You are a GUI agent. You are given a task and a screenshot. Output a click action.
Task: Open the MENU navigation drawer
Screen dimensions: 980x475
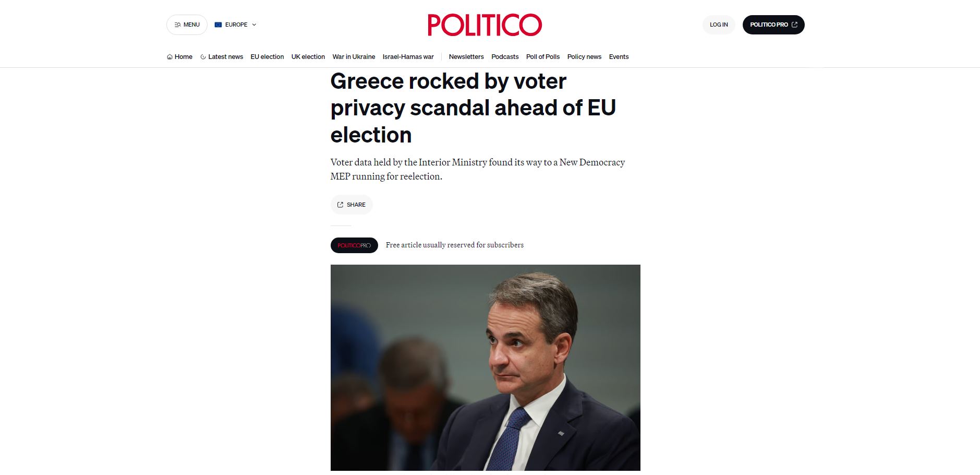(x=187, y=24)
